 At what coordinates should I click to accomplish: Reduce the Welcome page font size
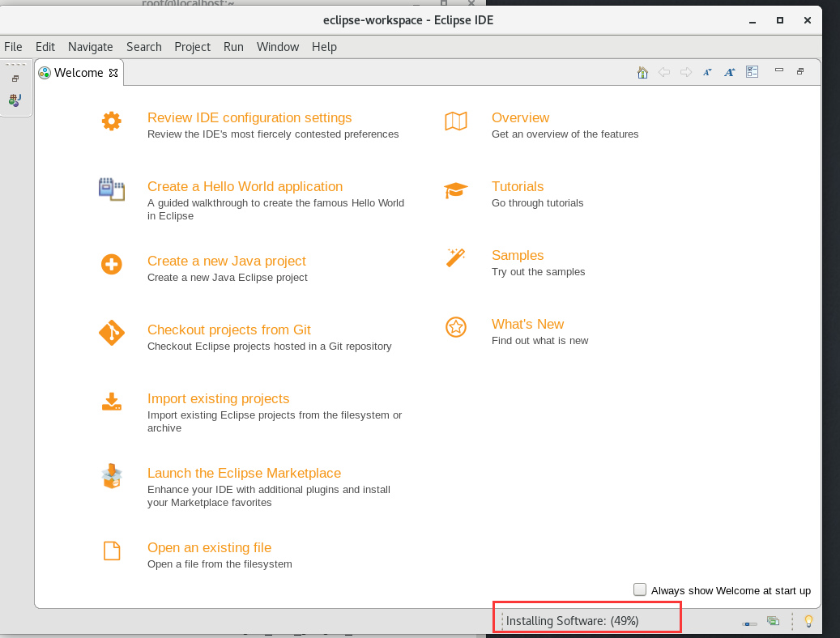[x=707, y=72]
